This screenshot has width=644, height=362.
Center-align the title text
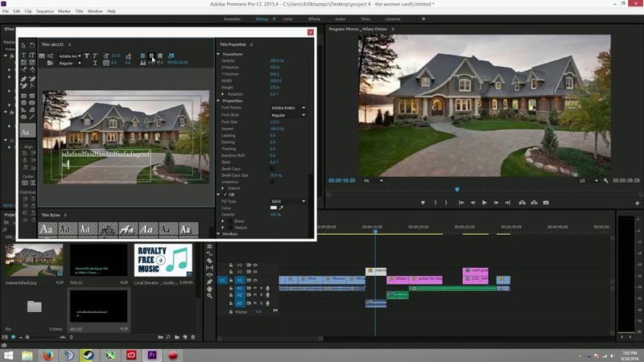tap(151, 56)
